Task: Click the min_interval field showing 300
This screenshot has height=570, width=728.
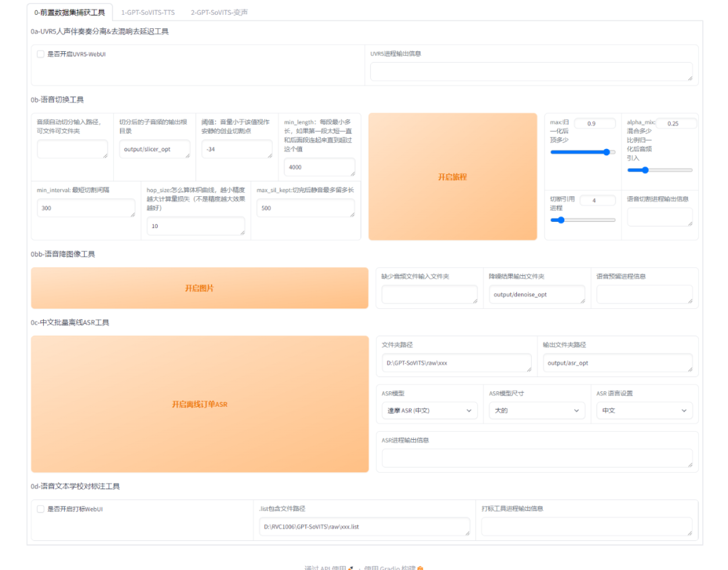Action: pyautogui.click(x=86, y=208)
